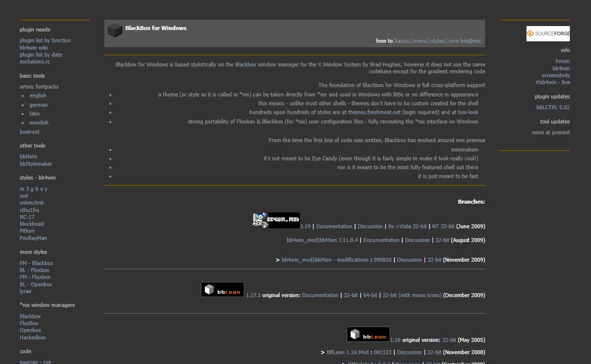Visit the box-look link
This screenshot has height=364, width=591.
point(468,112)
